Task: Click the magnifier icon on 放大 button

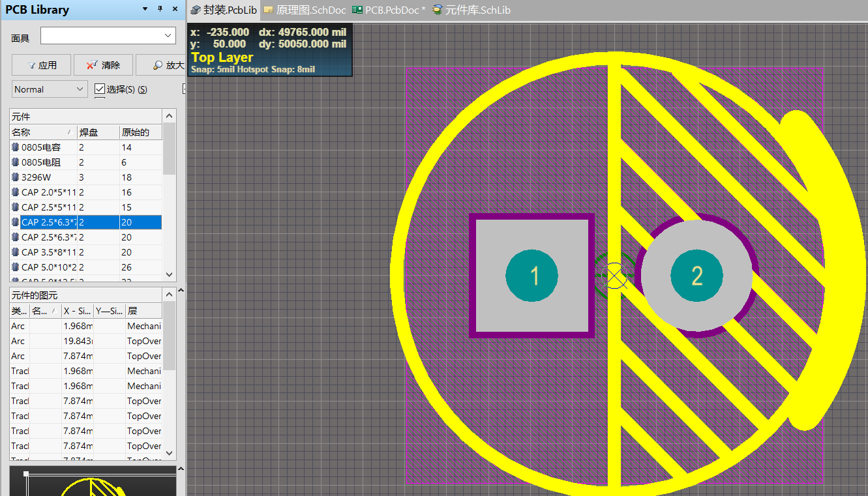Action: (x=158, y=65)
